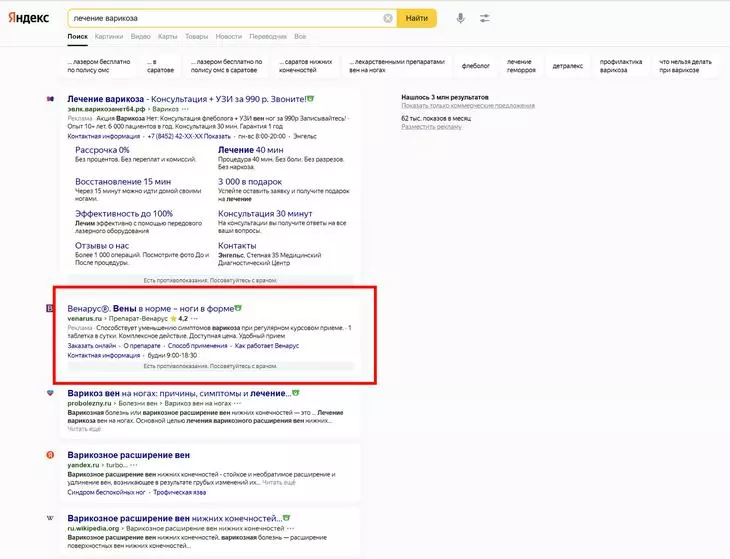Screen dimensions: 730x559
Task: Switch to the Картинки tab
Action: [x=109, y=36]
